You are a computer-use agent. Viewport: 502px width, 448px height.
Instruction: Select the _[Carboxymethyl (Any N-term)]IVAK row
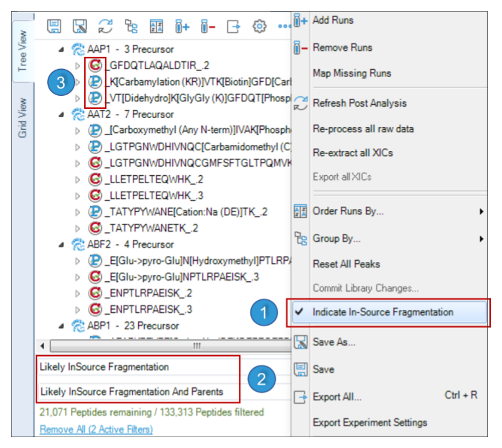click(198, 130)
